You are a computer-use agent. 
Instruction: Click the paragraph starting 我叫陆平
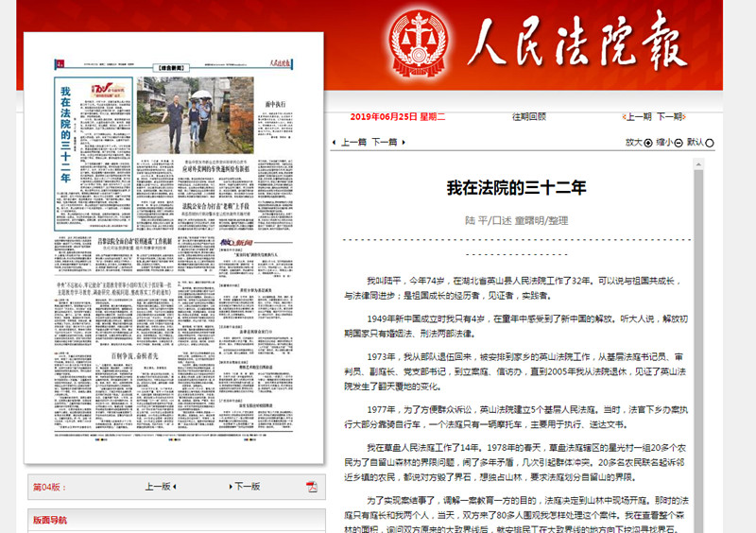tap(512, 288)
